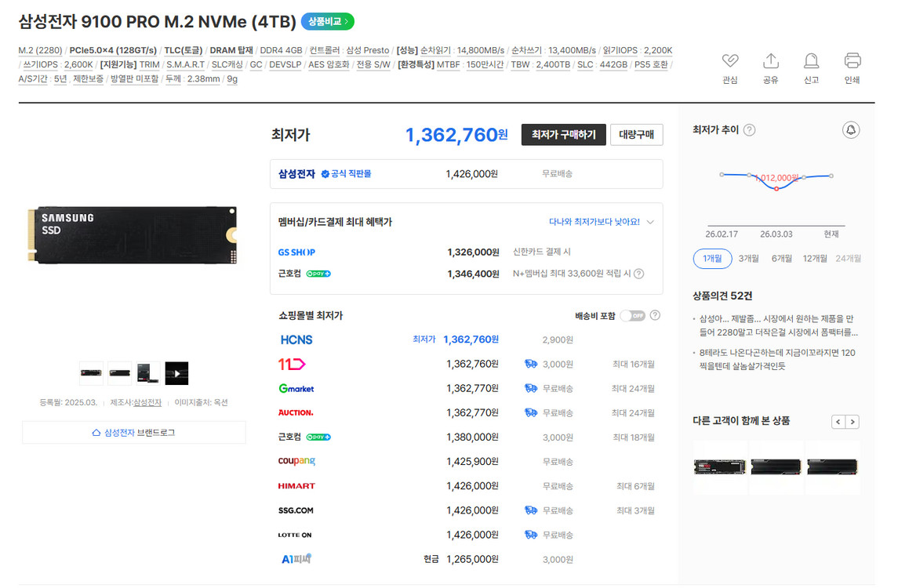The image size is (898, 588).
Task: Open help icon next to 최저가 추이
Action: coord(749,130)
